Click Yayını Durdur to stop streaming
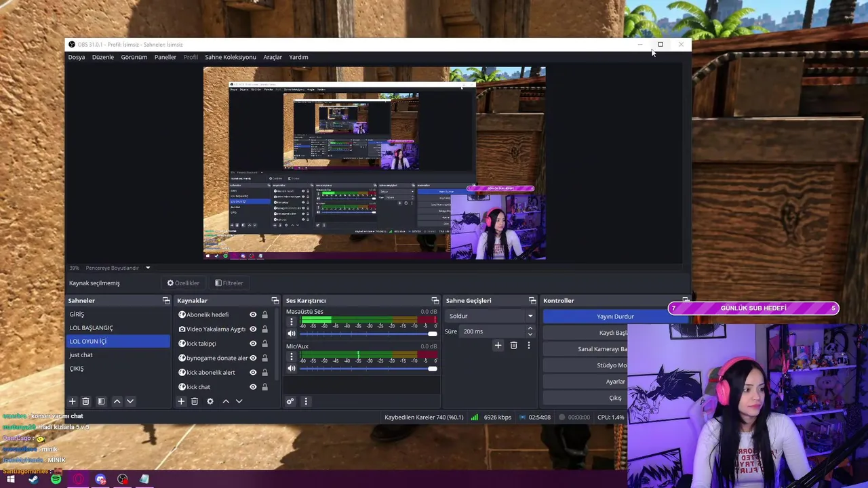The image size is (868, 488). (x=615, y=317)
